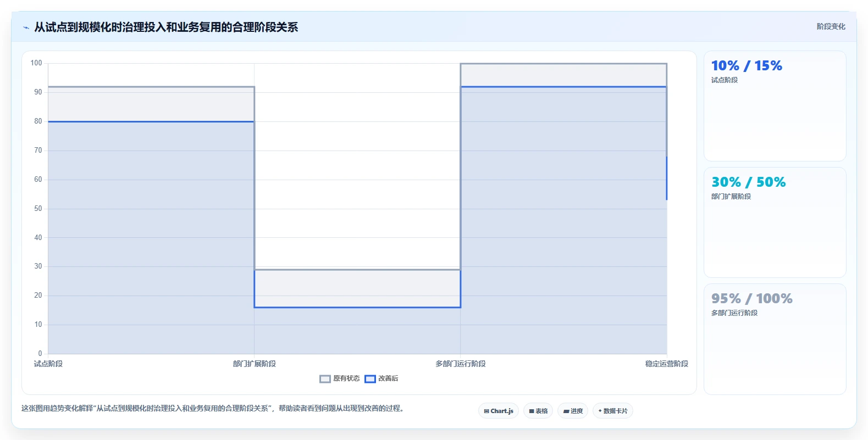Viewport: 868px width, 440px height.
Task: Select the 数据卡片 tag chip
Action: [x=613, y=411]
